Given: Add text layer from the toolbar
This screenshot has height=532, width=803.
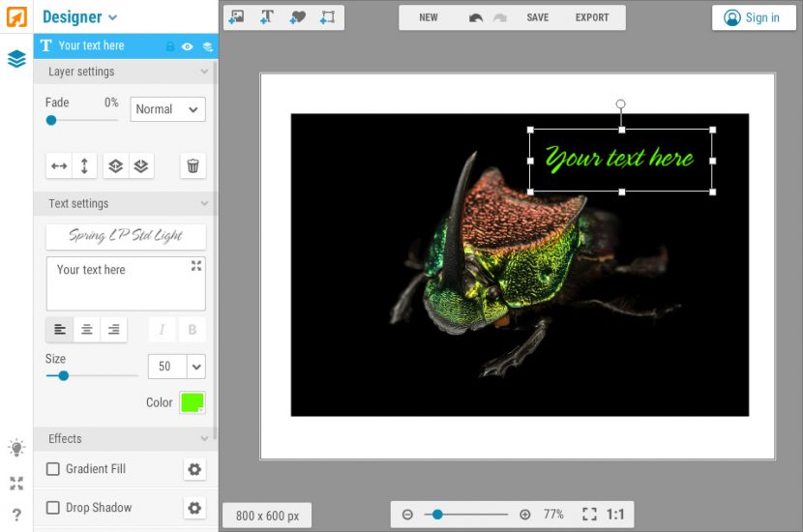Looking at the screenshot, I should pyautogui.click(x=267, y=17).
